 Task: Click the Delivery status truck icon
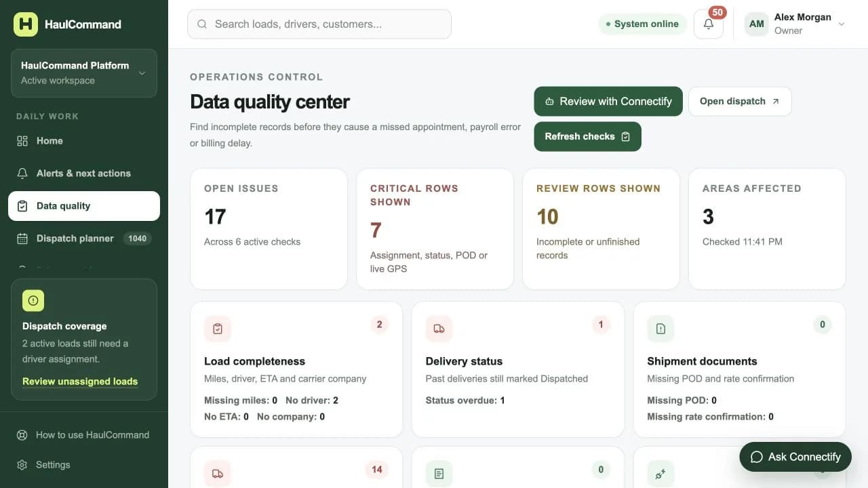click(x=439, y=329)
